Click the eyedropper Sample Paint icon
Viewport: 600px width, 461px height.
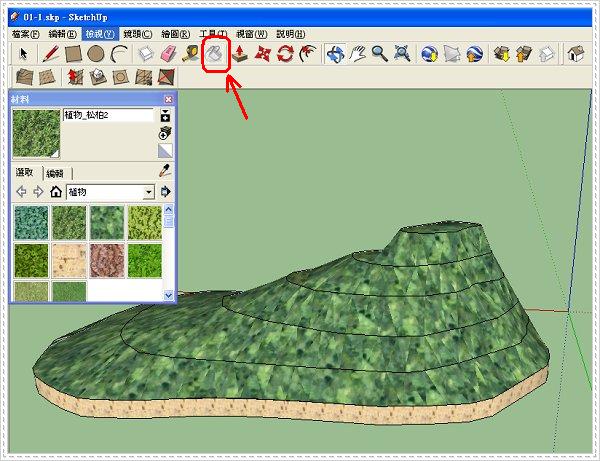pyautogui.click(x=166, y=172)
